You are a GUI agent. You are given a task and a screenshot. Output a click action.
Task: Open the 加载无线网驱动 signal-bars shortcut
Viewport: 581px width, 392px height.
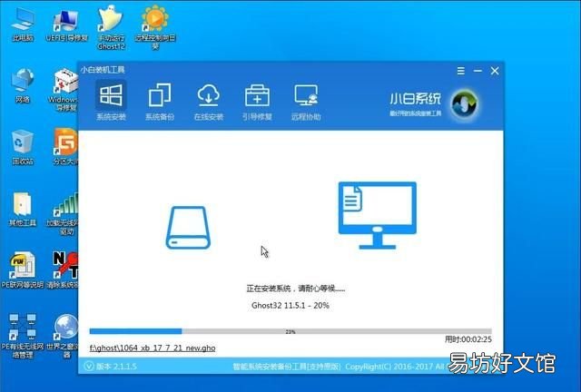pos(63,213)
